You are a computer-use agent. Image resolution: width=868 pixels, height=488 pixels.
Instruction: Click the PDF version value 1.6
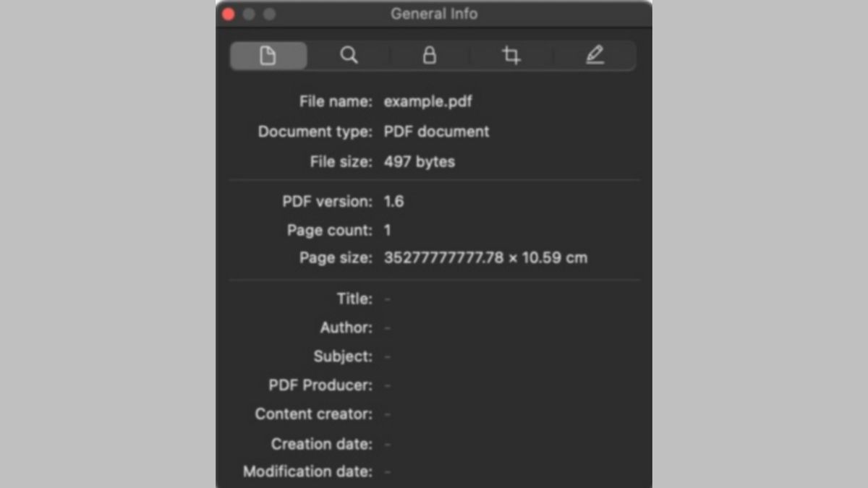tap(396, 201)
